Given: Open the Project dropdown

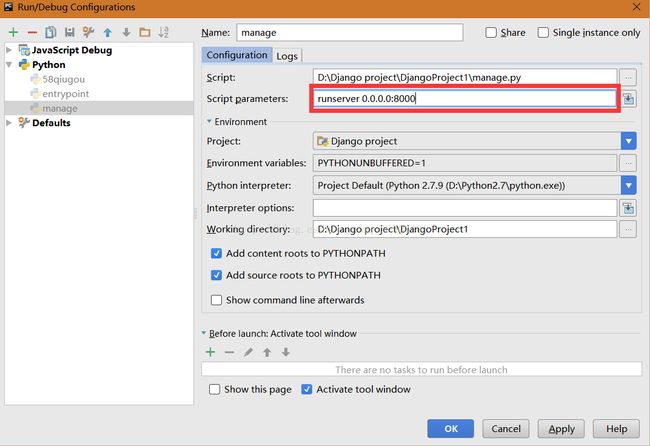Looking at the screenshot, I should click(x=628, y=141).
